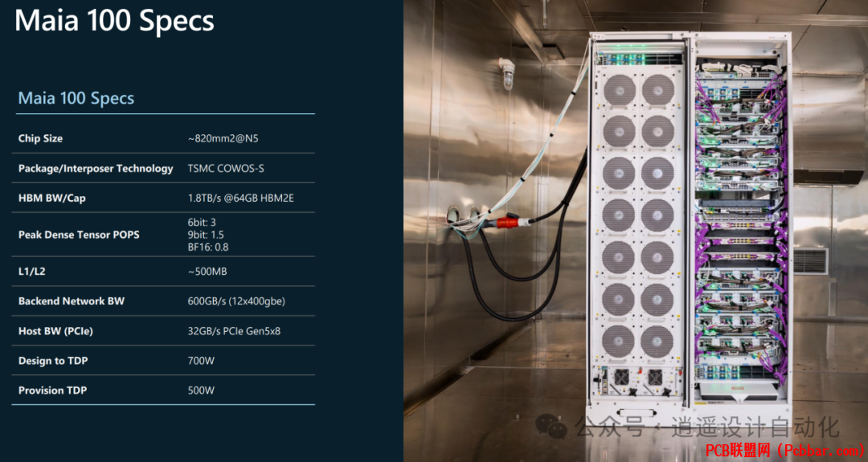The height and width of the screenshot is (462, 868).
Task: Click the '6bit: 3' value
Action: pos(202,223)
